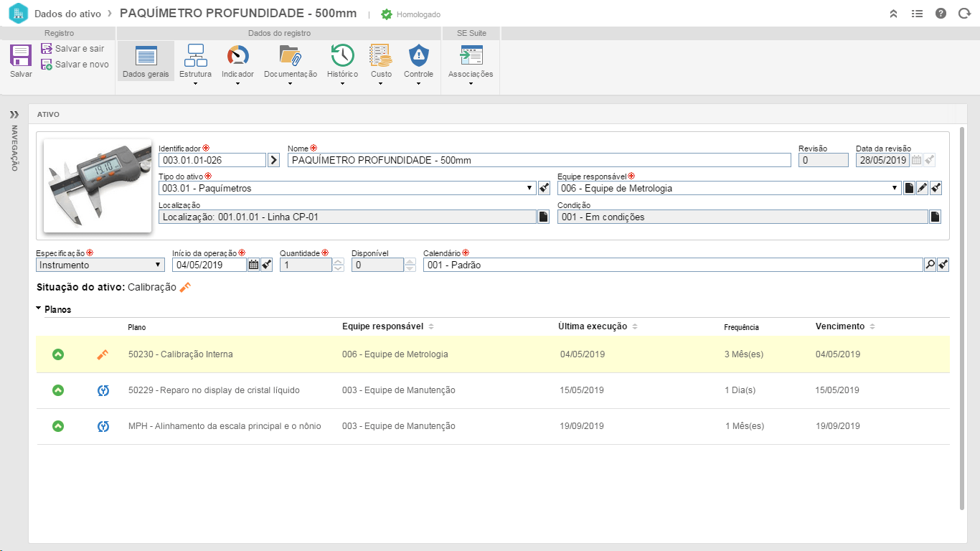Screen dimensions: 980x551
Task: Expand the Navegação side panel
Action: pyautogui.click(x=14, y=114)
